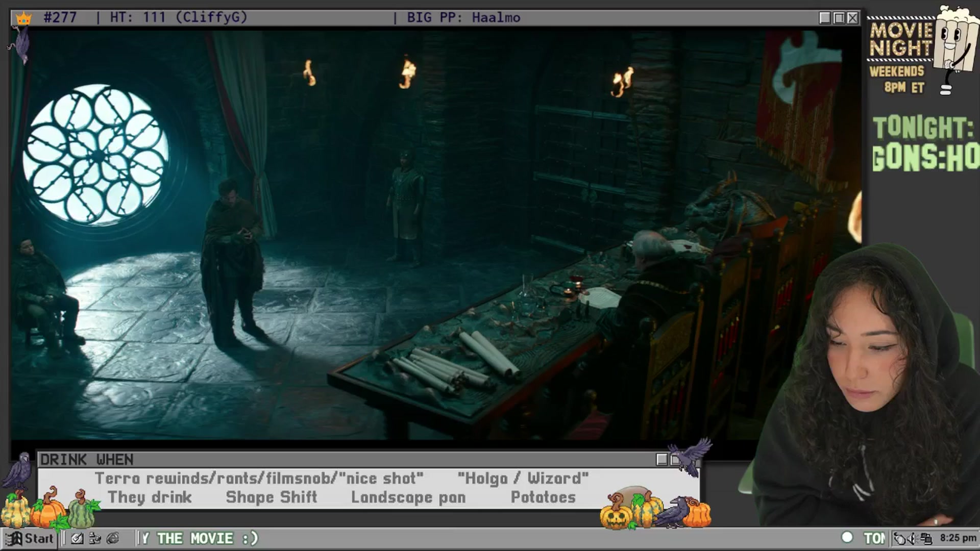Click the Show Desktop quick launch icon
Viewport: 980px width, 551px height.
coord(77,538)
